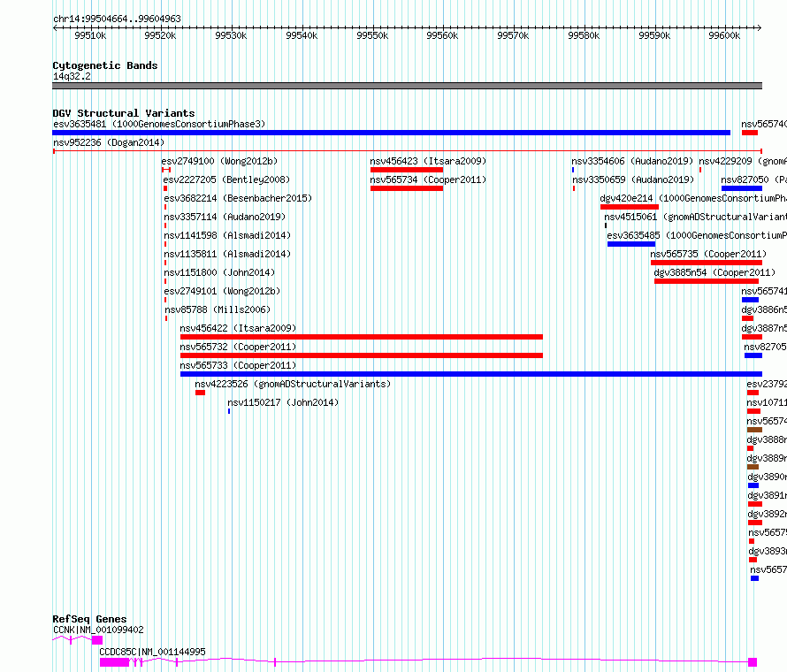Screen dimensions: 787x672
Task: Open the CCNK|NM_001099402 gene label
Action: pos(98,630)
